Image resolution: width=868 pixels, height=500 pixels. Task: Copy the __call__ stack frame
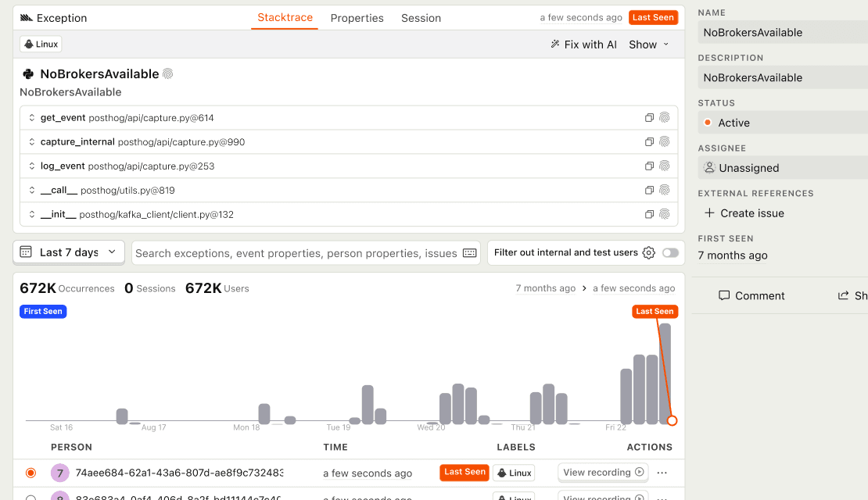[x=649, y=191]
